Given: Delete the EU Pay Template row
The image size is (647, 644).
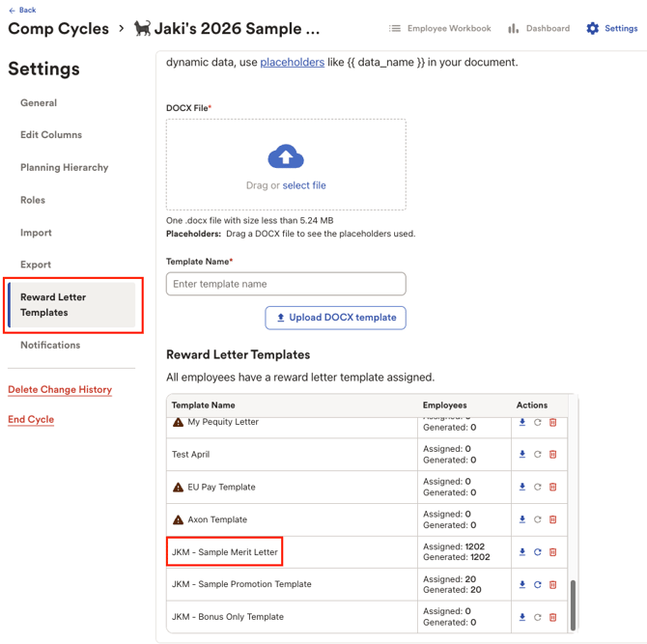Looking at the screenshot, I should [553, 487].
